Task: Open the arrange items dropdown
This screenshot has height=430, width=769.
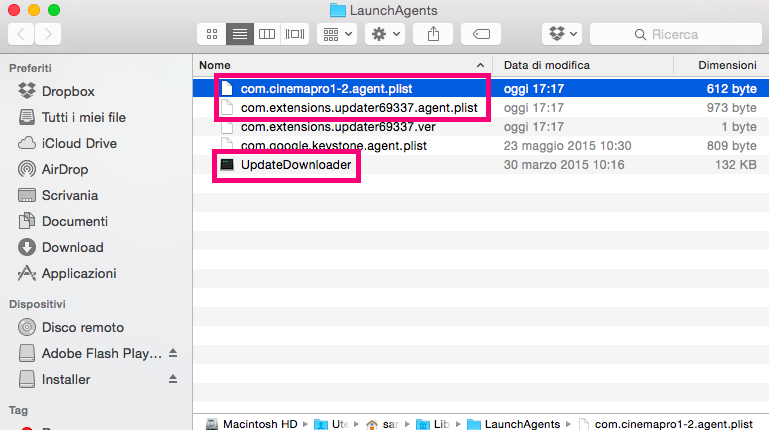Action: pyautogui.click(x=337, y=34)
